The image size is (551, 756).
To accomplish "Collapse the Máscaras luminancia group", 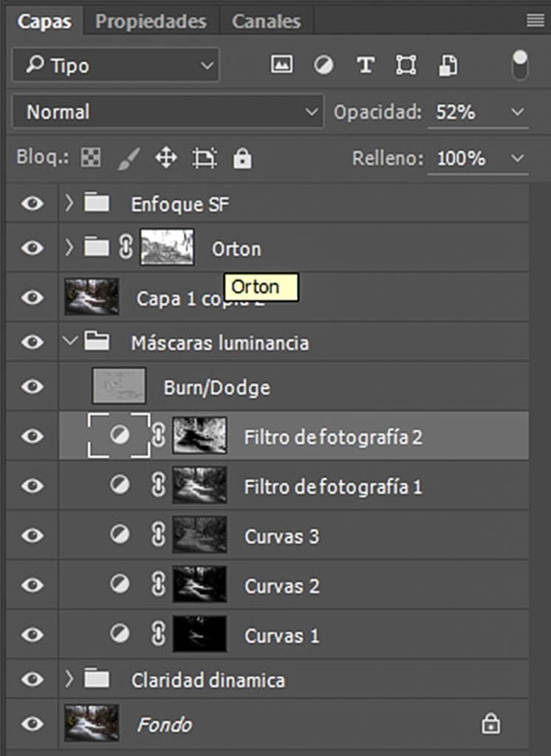I will tap(69, 342).
